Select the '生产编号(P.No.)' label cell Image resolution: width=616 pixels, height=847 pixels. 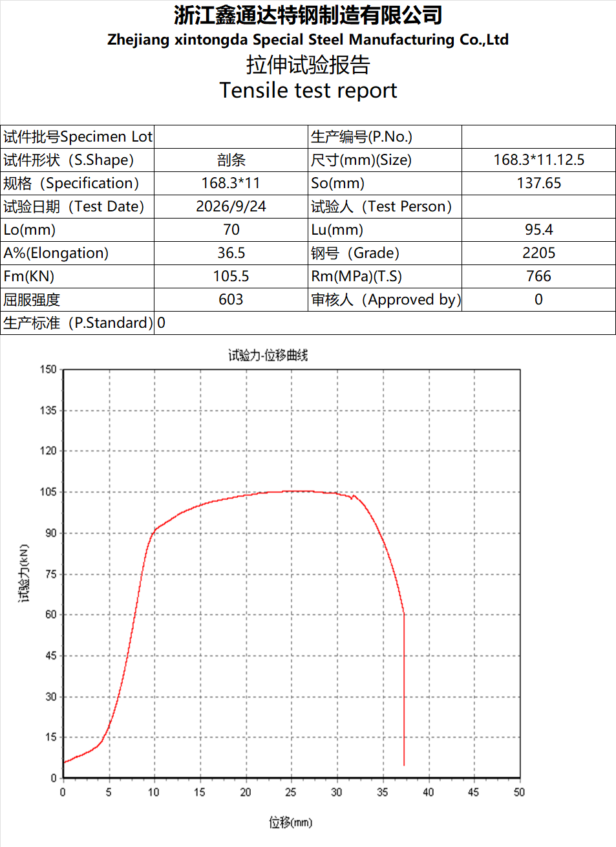[385, 137]
